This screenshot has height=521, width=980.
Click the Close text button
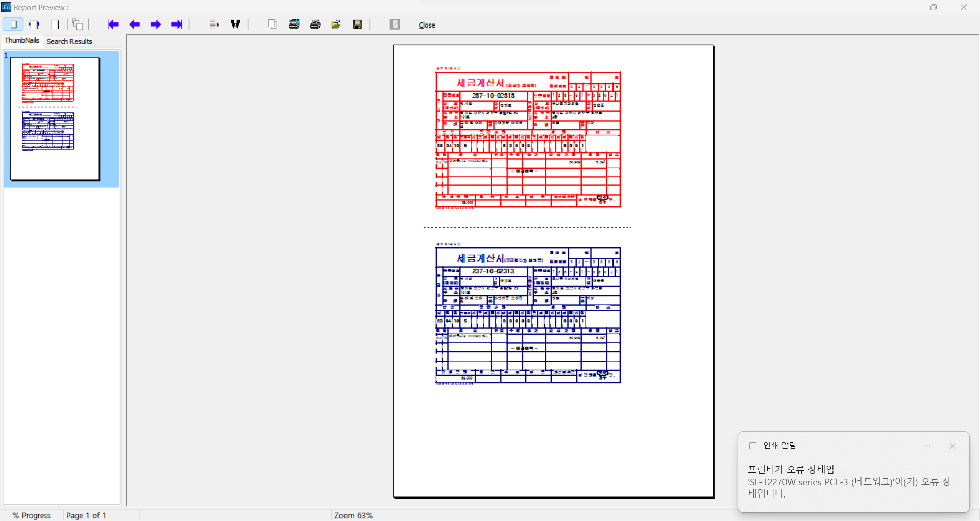pos(427,25)
